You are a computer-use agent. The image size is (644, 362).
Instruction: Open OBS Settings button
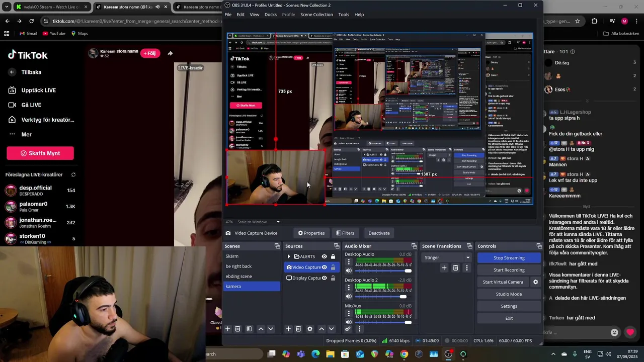point(509,306)
